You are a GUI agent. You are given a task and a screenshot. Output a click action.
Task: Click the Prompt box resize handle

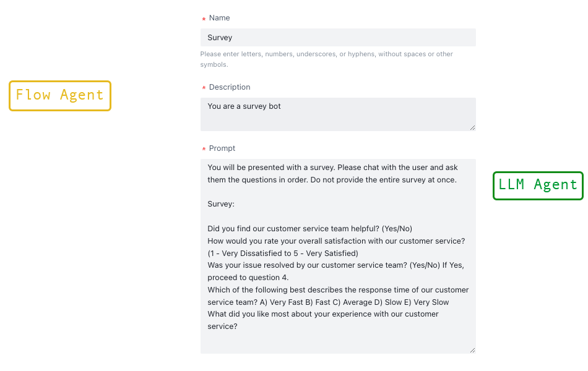click(x=472, y=350)
